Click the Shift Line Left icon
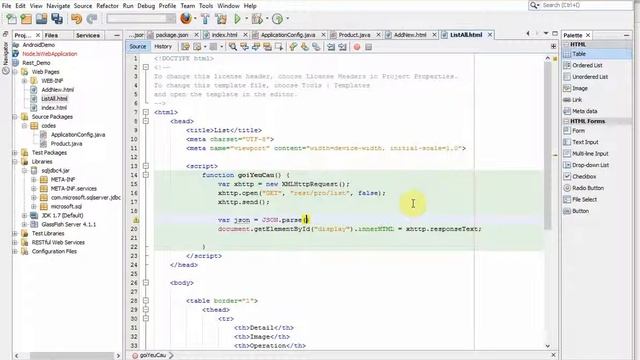This screenshot has width=640, height=360. [331, 47]
